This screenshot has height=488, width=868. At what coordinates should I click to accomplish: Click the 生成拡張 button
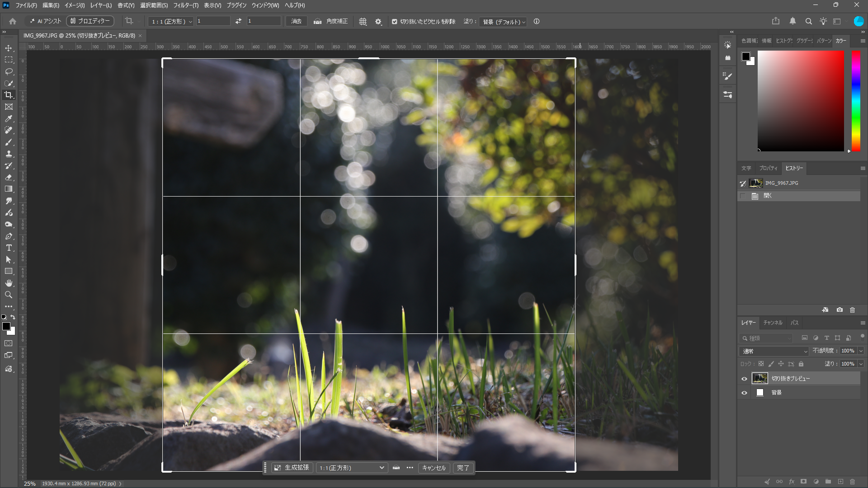tap(292, 468)
